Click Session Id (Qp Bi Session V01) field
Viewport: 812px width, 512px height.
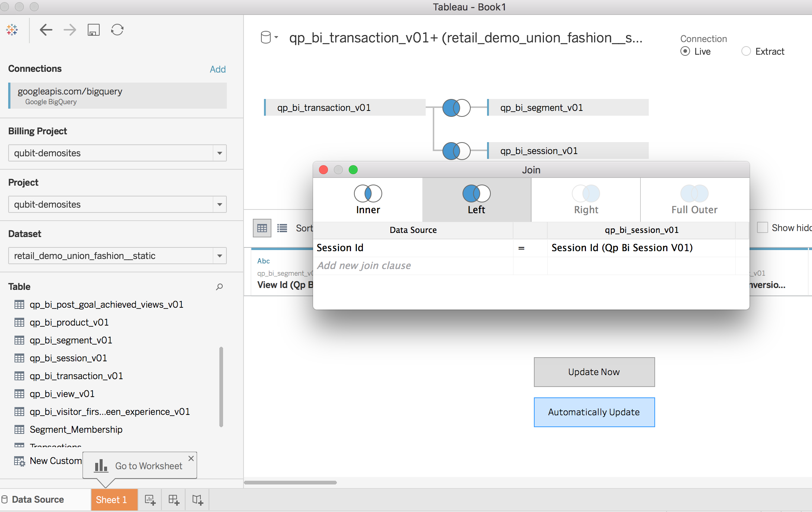641,248
